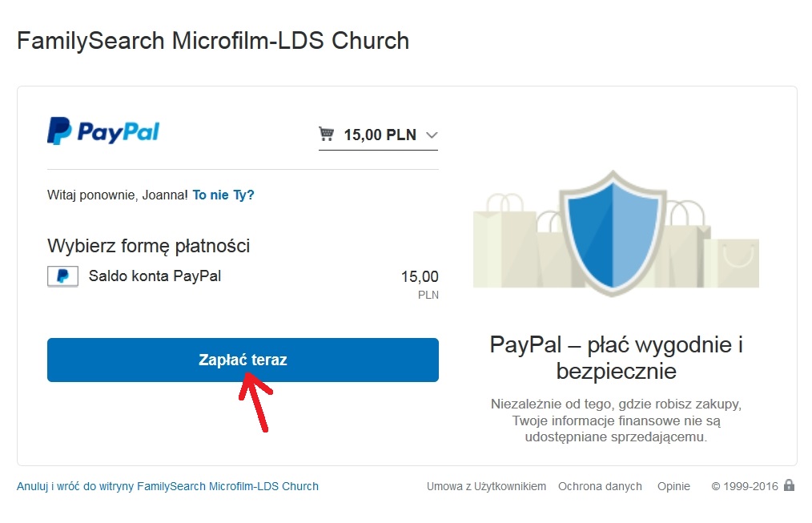Expand the 15,00 PLN cart summary

point(380,135)
